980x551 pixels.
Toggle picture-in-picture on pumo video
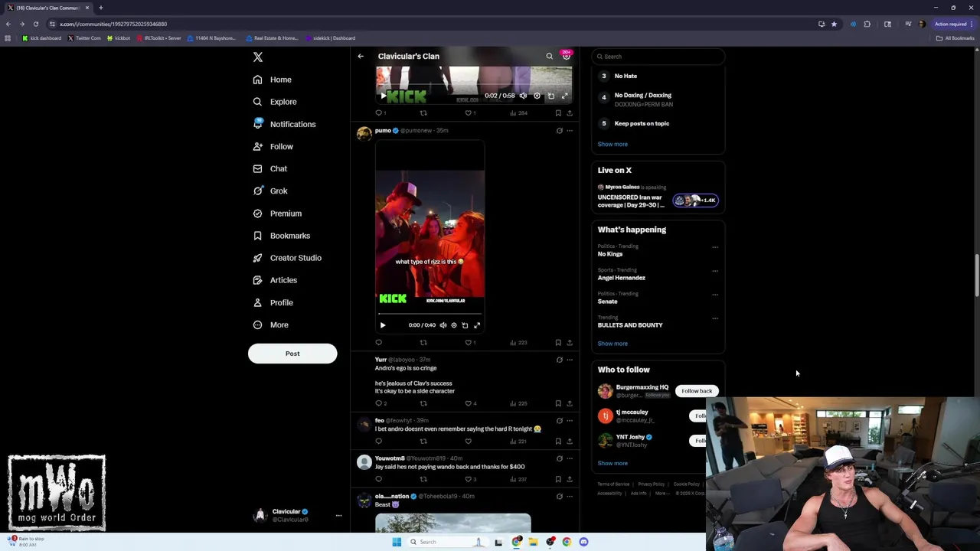(x=465, y=325)
